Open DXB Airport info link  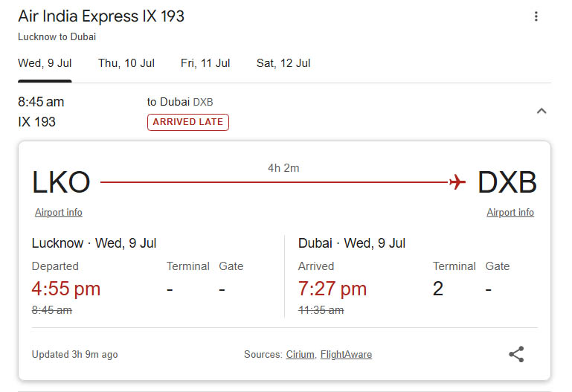coord(510,212)
